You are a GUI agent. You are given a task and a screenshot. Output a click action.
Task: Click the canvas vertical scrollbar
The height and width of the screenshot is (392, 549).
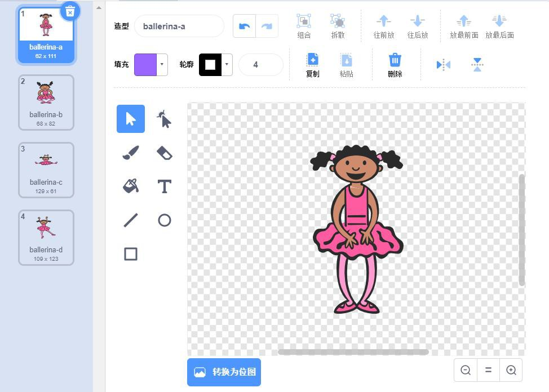coord(522,230)
